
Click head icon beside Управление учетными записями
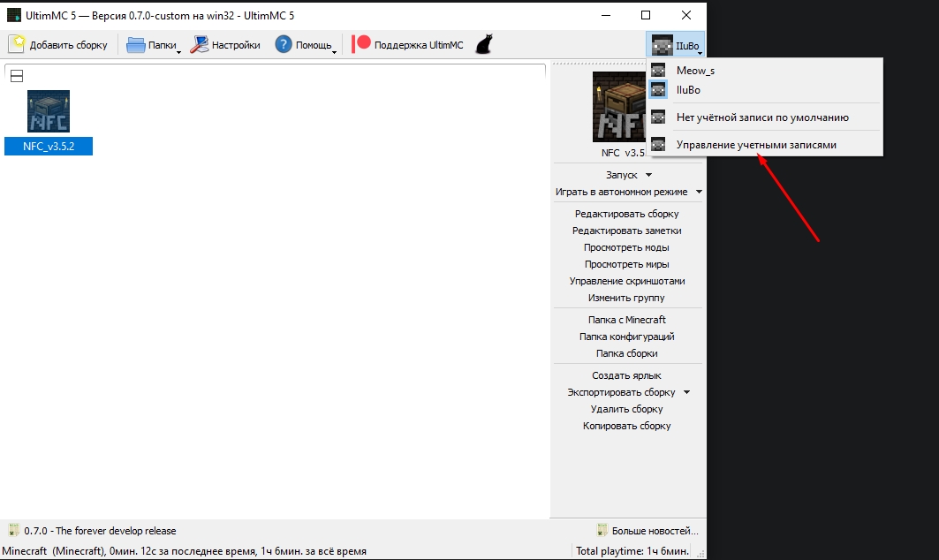pos(658,145)
